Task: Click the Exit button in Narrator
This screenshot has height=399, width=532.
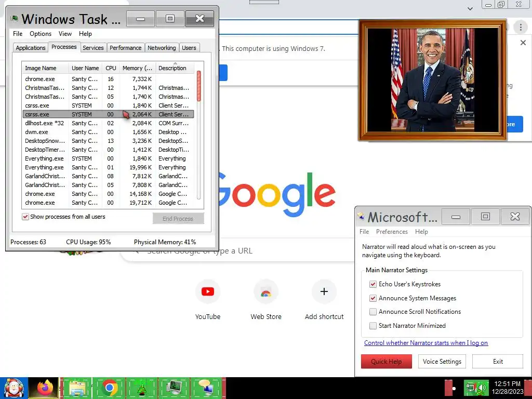Action: point(498,362)
